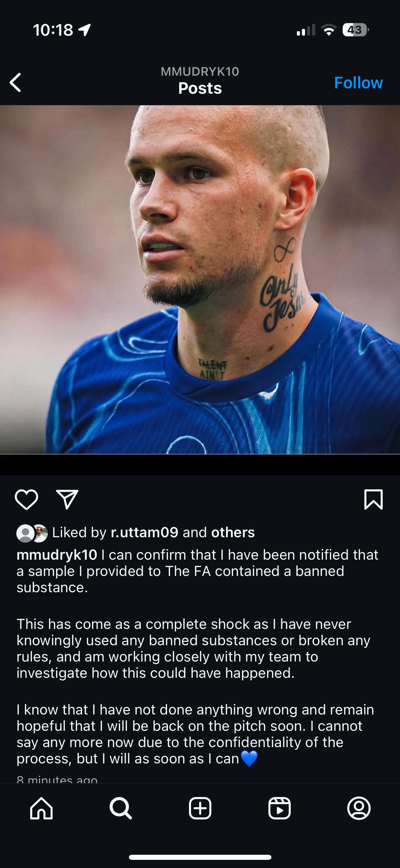Open mmudryk10 username in caption
Viewport: 400px width, 868px height.
57,555
